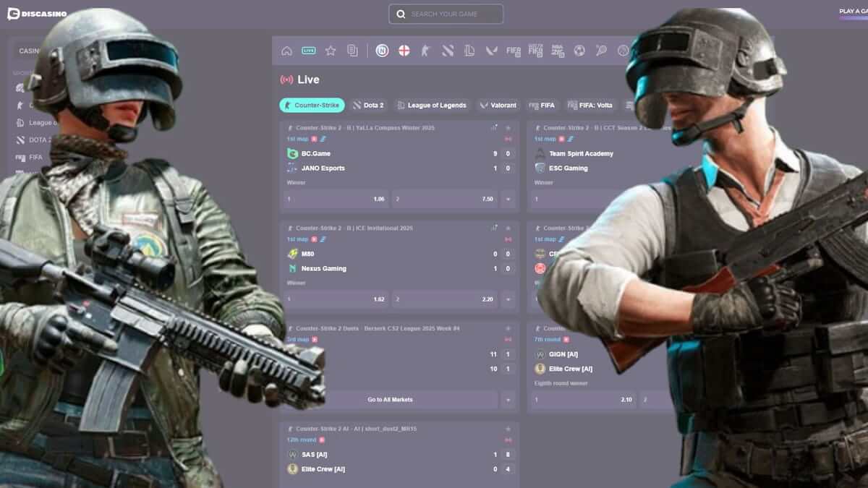Open statistics icon on M80 match card
868x488 pixels.
point(494,228)
